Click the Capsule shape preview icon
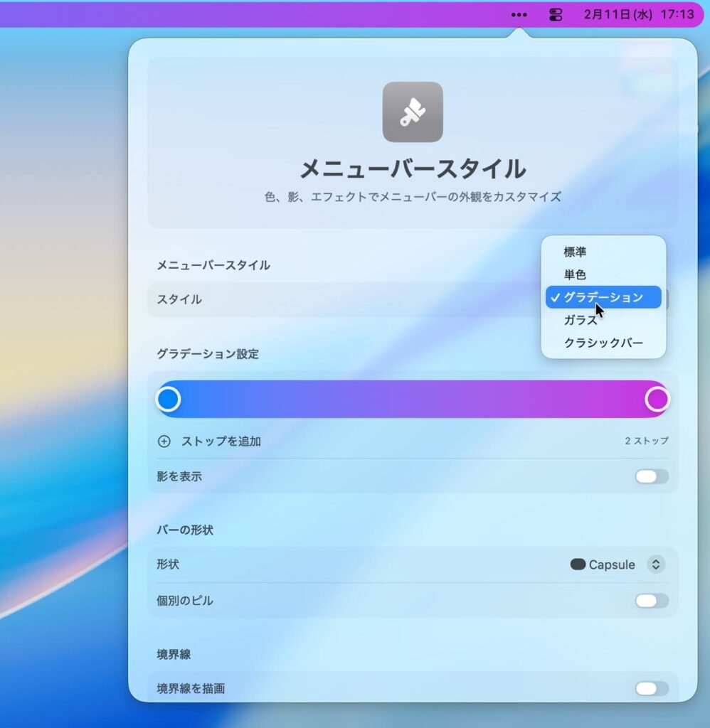Viewport: 710px width, 728px height. 578,564
